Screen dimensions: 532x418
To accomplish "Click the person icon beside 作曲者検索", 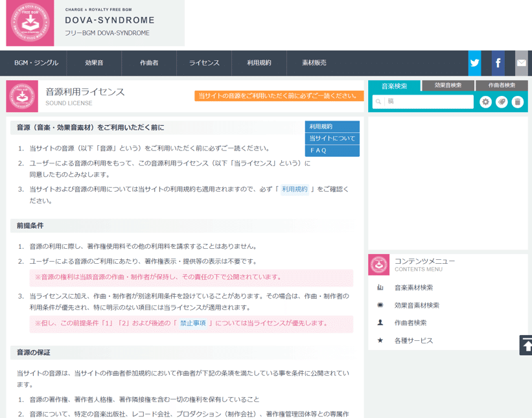I will click(380, 323).
